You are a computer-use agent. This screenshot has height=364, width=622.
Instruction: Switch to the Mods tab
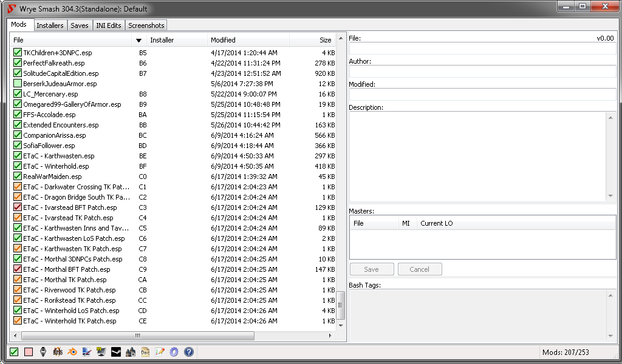point(19,24)
